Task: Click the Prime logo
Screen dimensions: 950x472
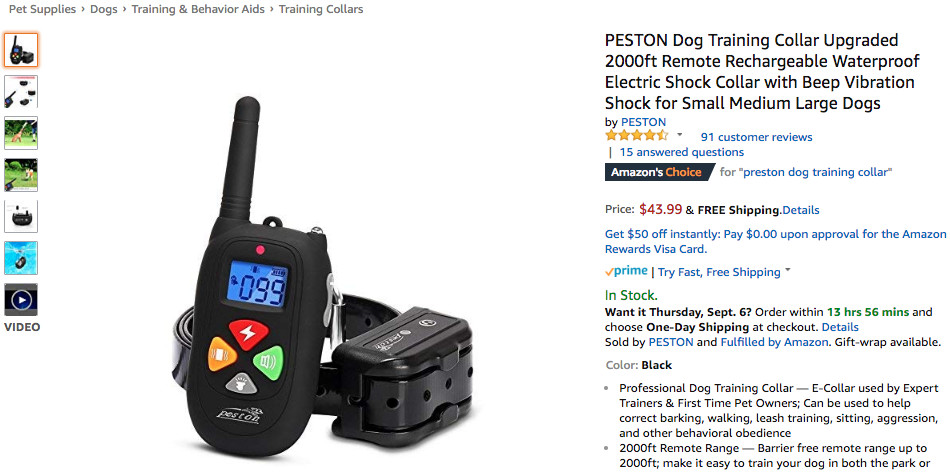Action: (626, 271)
